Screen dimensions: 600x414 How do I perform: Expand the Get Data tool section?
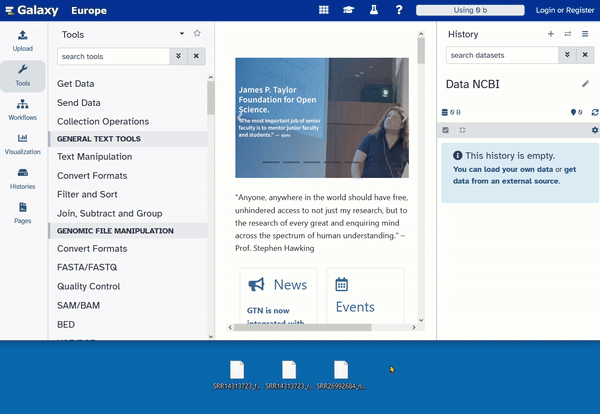75,84
